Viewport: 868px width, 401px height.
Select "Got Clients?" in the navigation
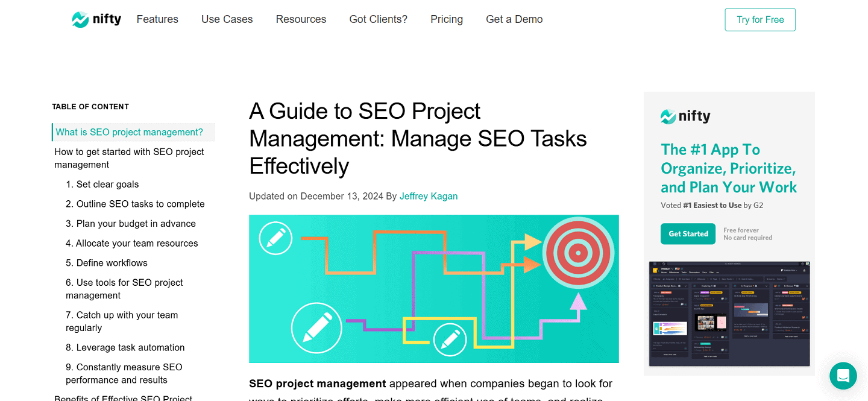[x=378, y=19]
